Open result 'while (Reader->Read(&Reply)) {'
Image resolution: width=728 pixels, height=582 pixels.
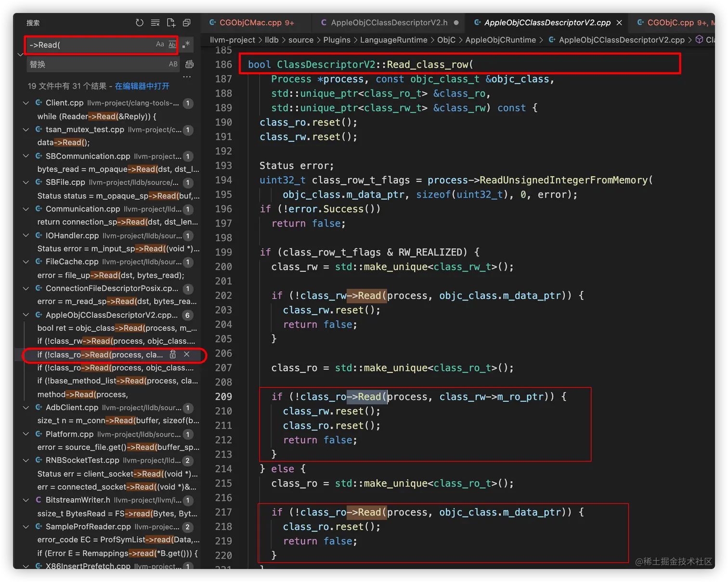(x=97, y=116)
